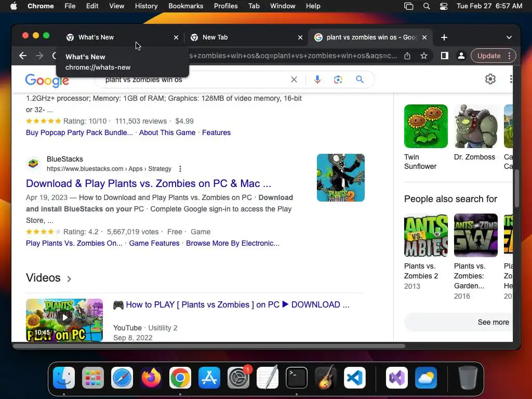
Task: Click the browser back arrow
Action: pyautogui.click(x=23, y=56)
